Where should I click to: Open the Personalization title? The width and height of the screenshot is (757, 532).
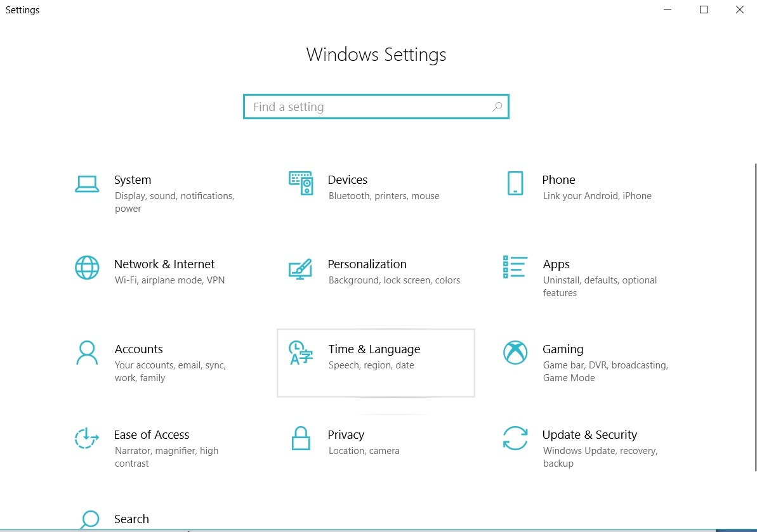coord(367,264)
